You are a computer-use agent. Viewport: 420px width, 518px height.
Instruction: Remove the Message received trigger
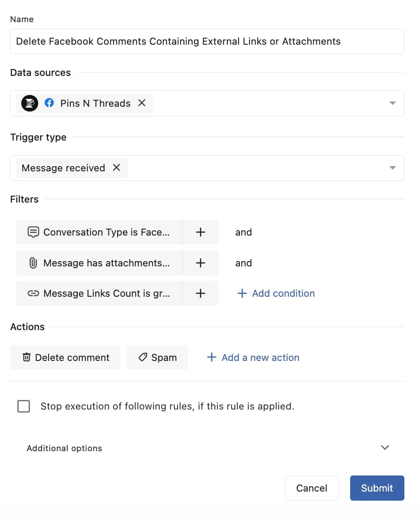(116, 168)
